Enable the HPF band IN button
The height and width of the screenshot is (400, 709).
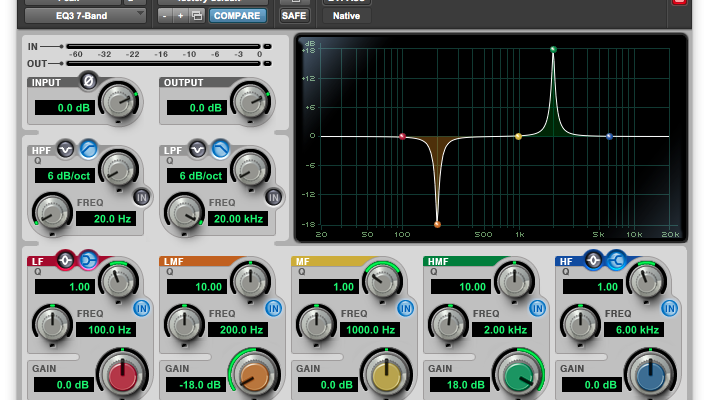(141, 196)
